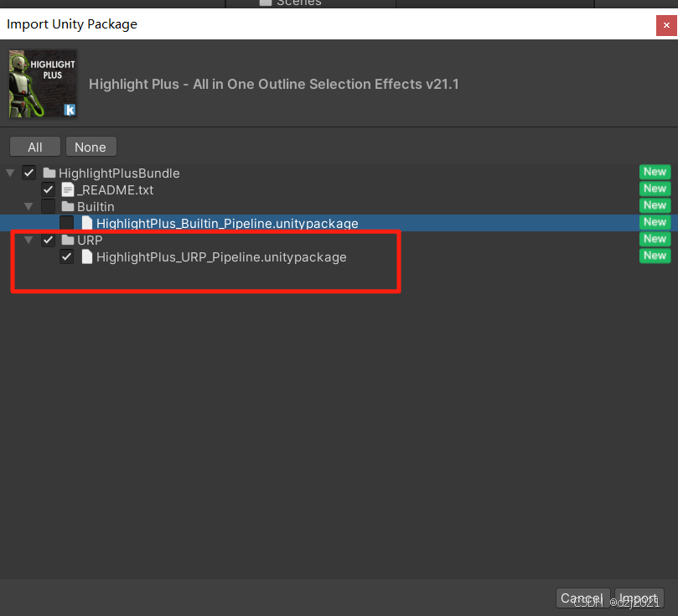
Task: Click the package title text Highlight Plus v21.1
Action: click(274, 84)
